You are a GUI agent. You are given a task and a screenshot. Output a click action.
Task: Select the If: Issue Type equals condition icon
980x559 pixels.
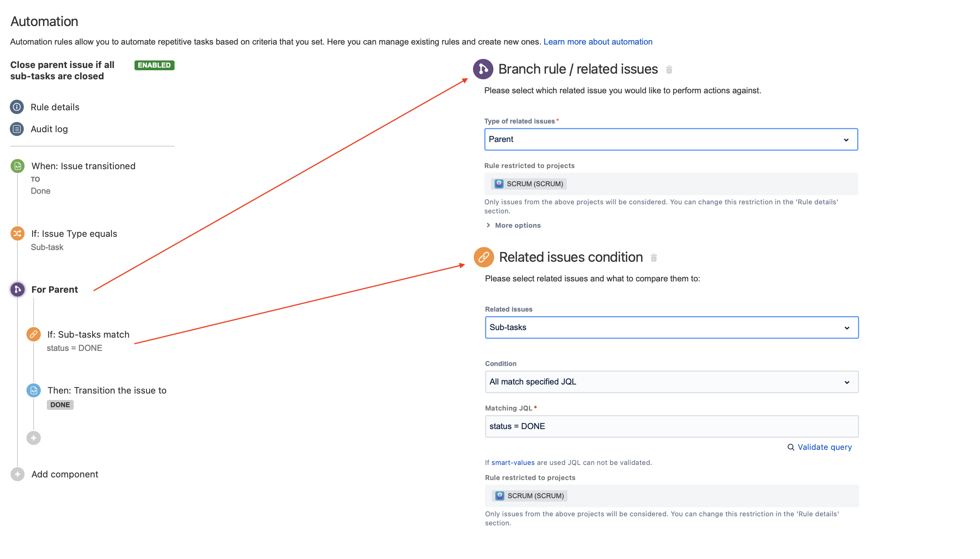(17, 233)
